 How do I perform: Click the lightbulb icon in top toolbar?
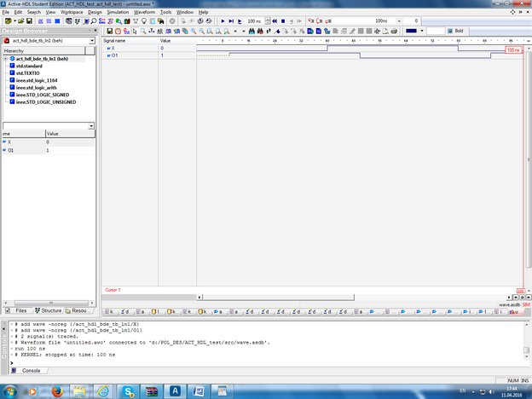[x=144, y=21]
